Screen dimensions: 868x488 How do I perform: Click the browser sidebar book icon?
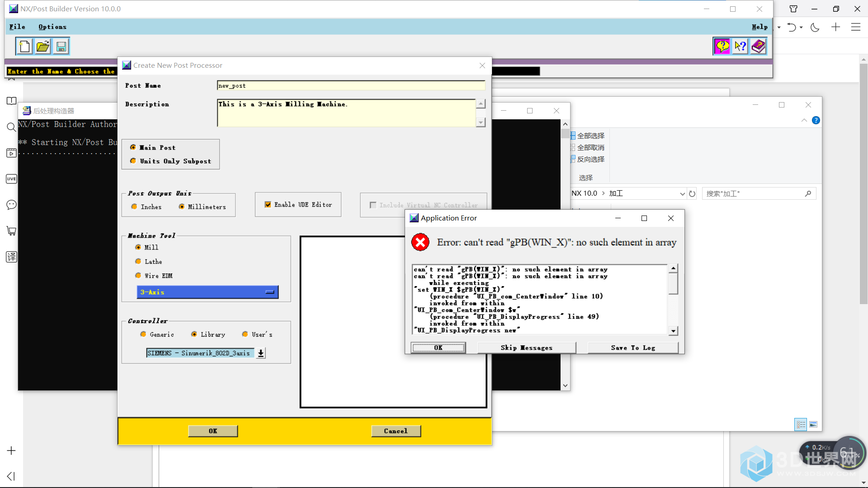(x=11, y=101)
